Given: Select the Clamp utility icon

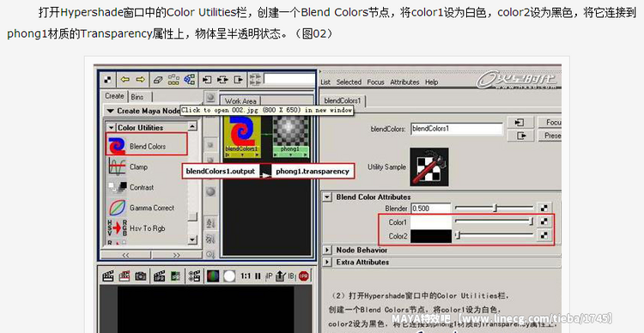Looking at the screenshot, I should 117,166.
